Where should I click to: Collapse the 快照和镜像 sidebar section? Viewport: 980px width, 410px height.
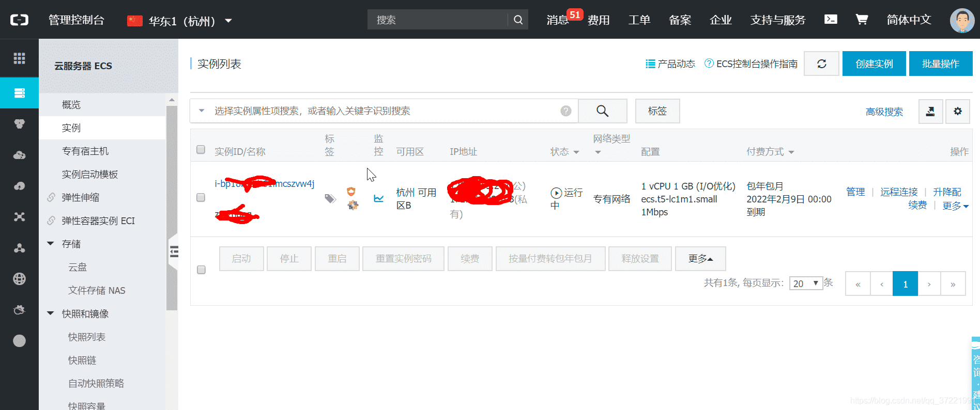pyautogui.click(x=51, y=313)
